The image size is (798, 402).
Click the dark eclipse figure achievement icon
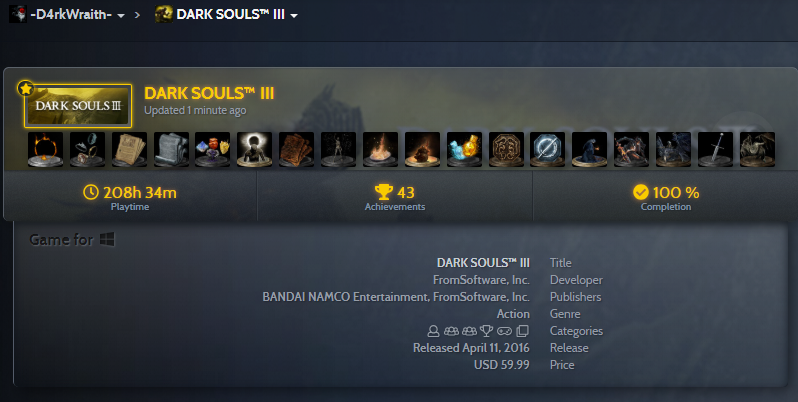point(254,150)
